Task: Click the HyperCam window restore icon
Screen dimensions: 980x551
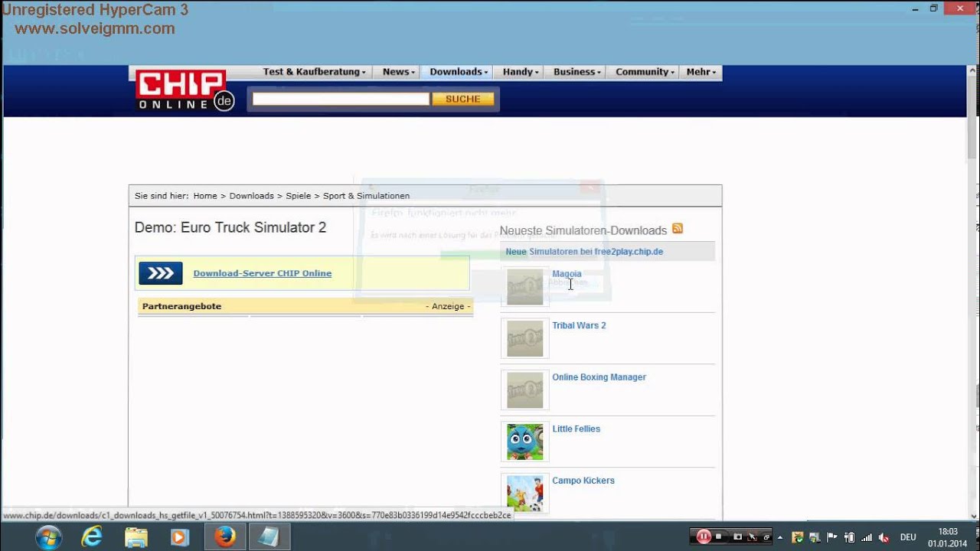Action: (x=766, y=537)
